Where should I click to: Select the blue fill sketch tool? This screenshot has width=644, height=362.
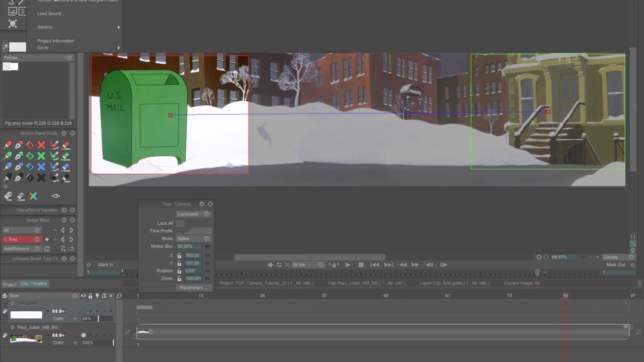(30, 167)
